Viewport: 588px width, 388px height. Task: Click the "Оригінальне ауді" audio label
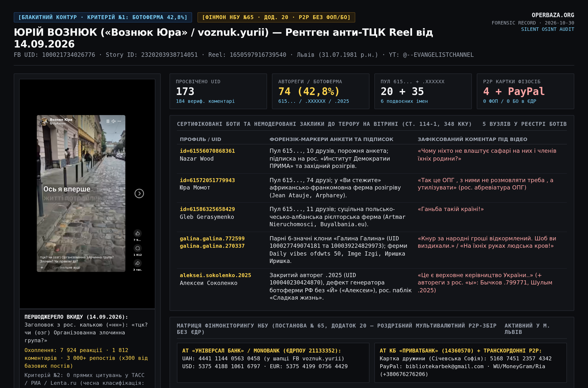pyautogui.click(x=66, y=268)
